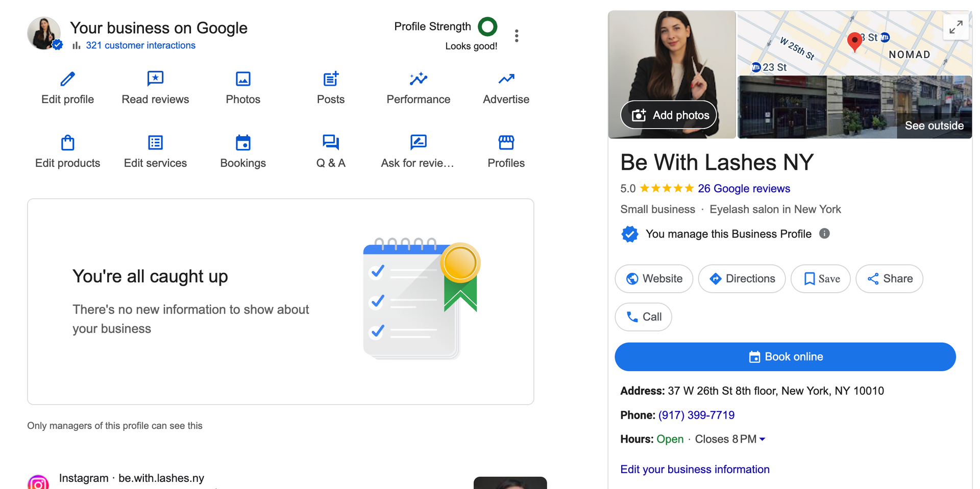Open the Photos icon in the dashboard

243,79
